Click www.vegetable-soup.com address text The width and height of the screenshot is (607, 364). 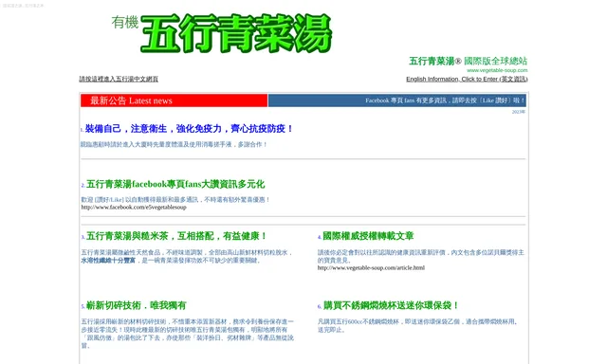point(497,70)
